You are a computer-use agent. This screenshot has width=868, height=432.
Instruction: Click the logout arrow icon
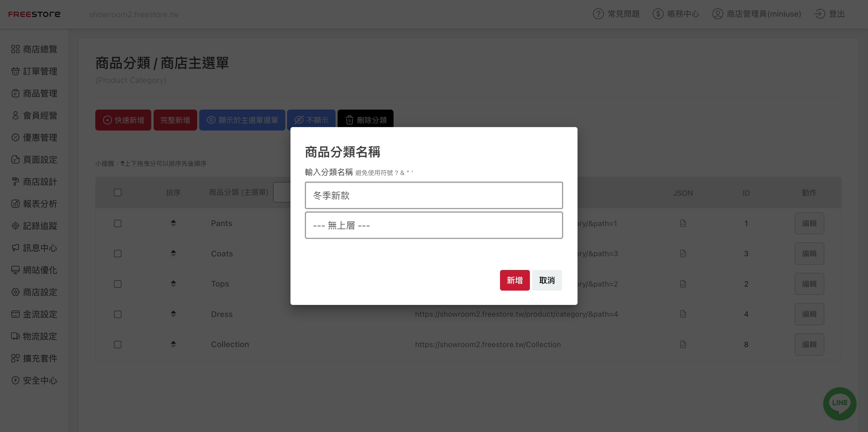pos(819,14)
